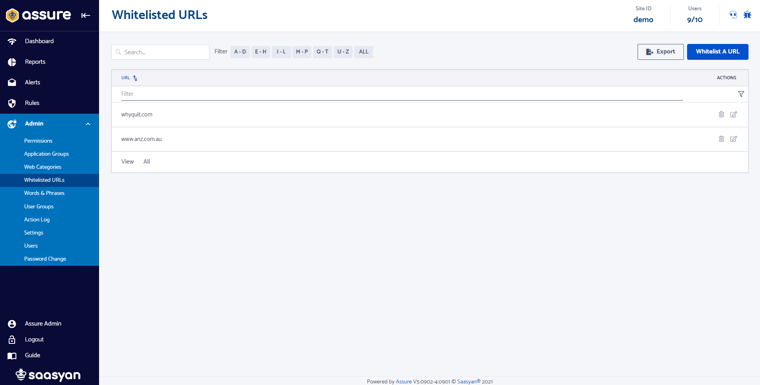Edit www.anz.com.au entry icon
This screenshot has width=760, height=385.
coord(733,139)
